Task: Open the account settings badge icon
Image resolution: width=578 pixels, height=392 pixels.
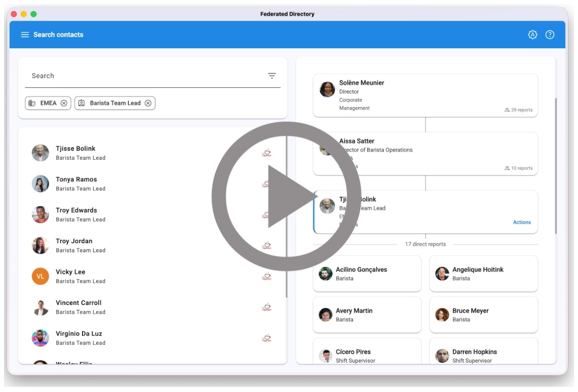Action: coord(532,35)
